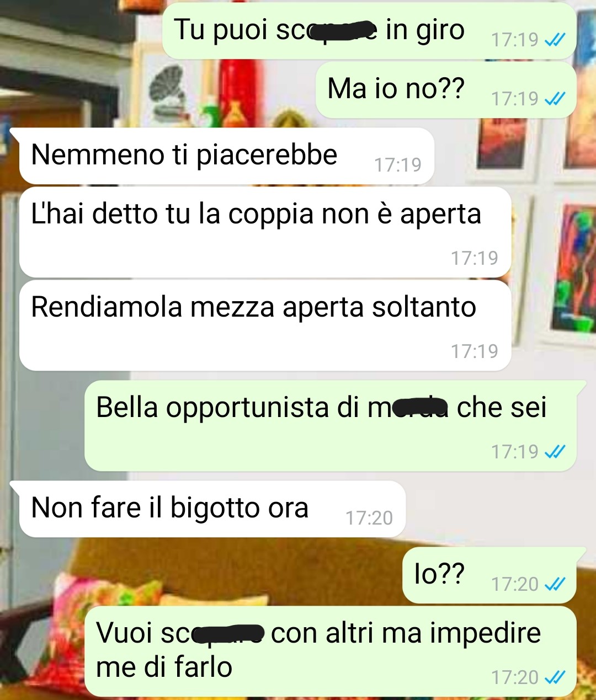The width and height of the screenshot is (596, 700).
Task: Tap the 'in giro' top message bubble
Action: (x=369, y=31)
